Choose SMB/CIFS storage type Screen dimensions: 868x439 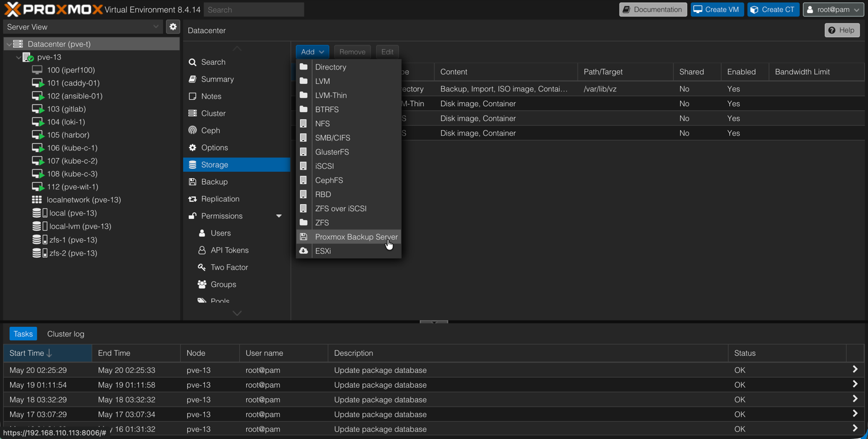click(348, 138)
